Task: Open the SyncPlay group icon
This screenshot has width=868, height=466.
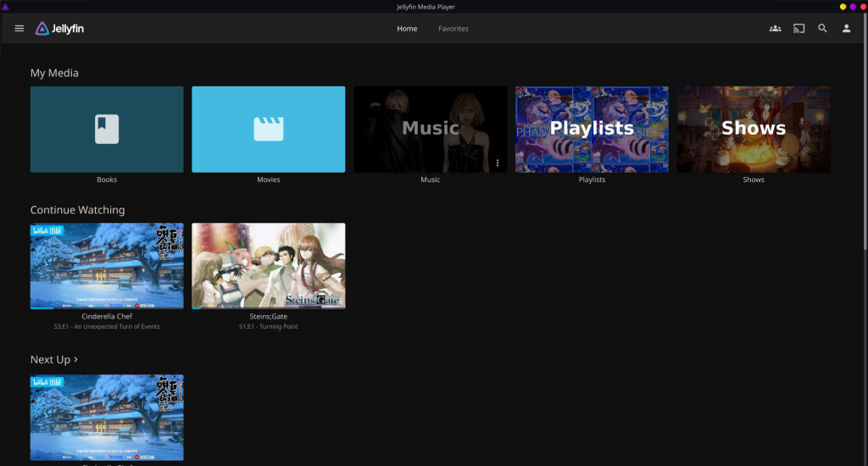Action: (x=775, y=29)
